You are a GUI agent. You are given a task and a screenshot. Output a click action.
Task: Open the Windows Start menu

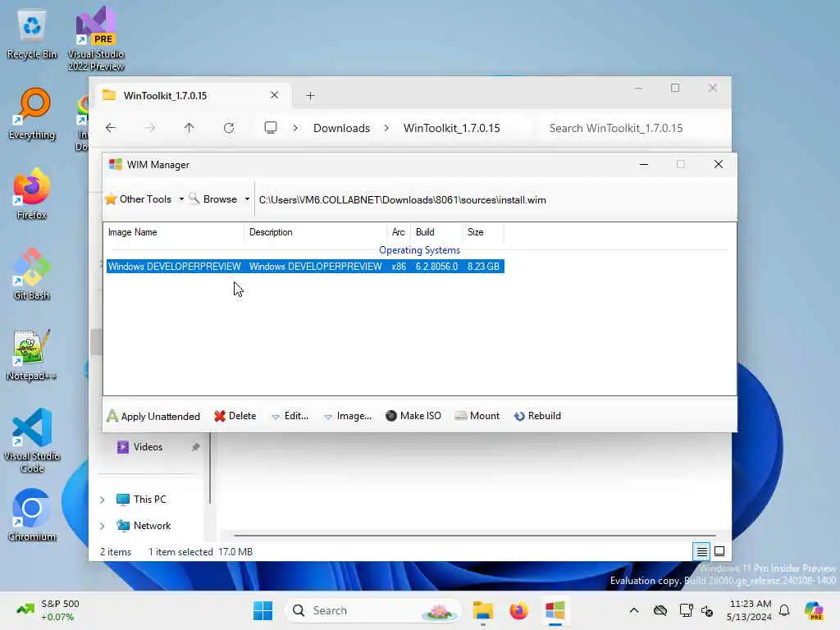[x=262, y=610]
